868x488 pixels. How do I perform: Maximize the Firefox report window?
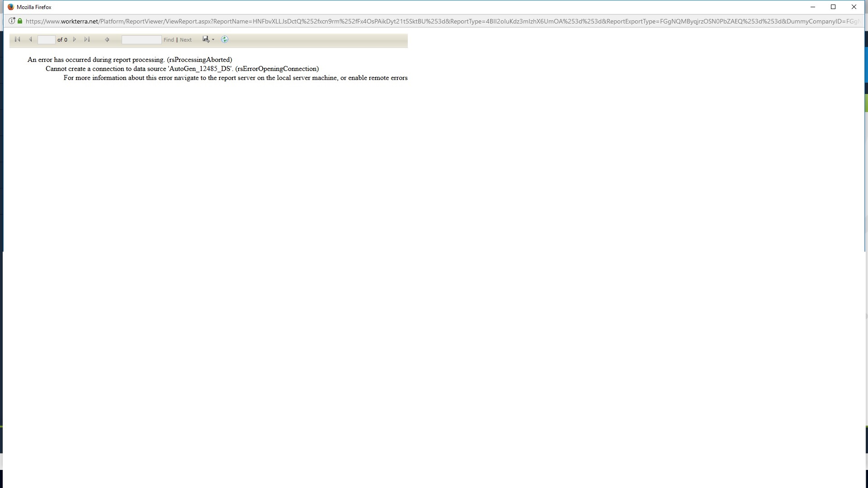coord(833,7)
